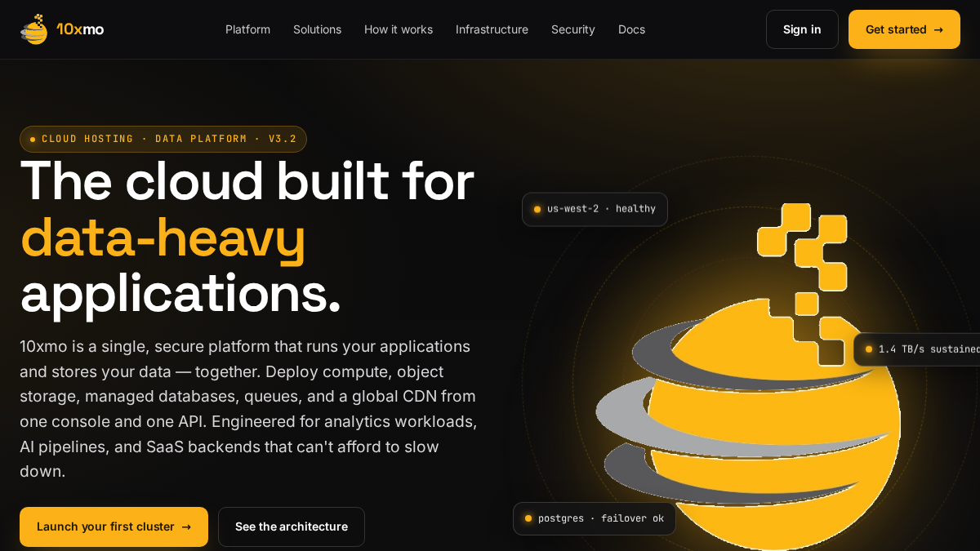
Task: Click the 'The cloud built for' headline line
Action: (x=247, y=180)
